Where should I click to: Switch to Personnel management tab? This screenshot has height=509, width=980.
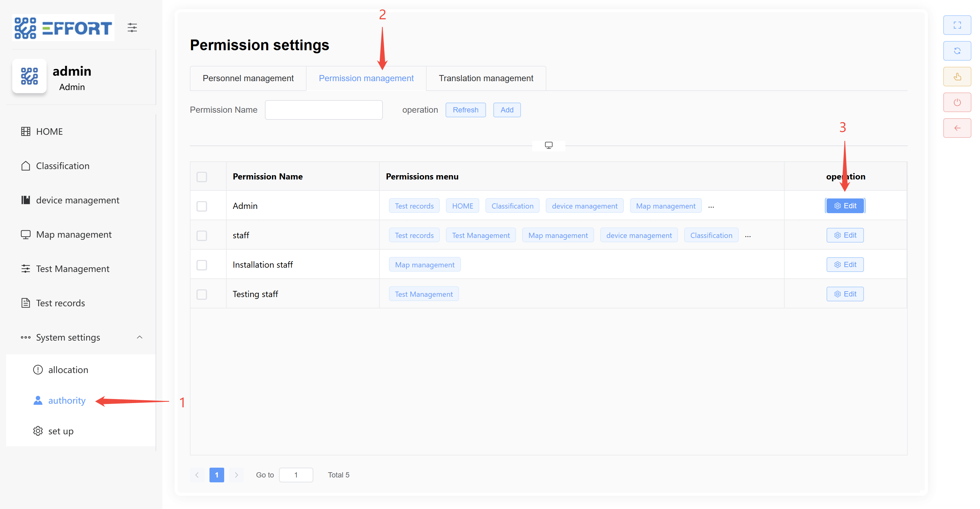tap(248, 78)
